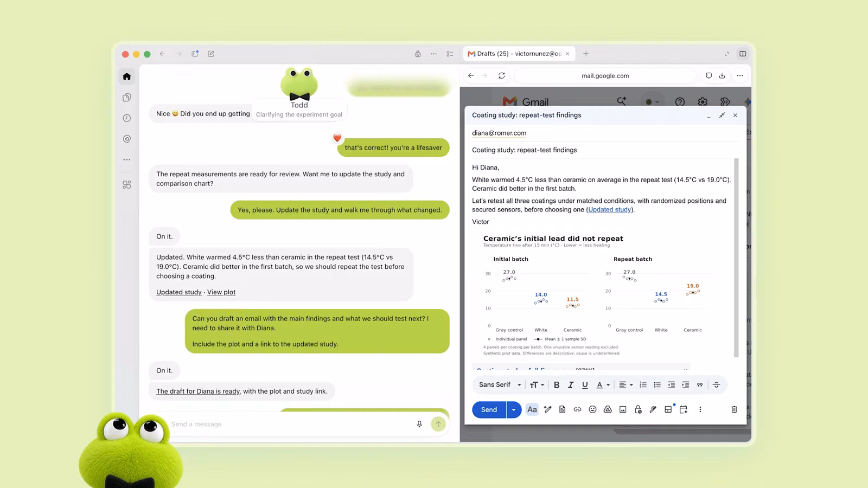Click the mail.google.com address bar
Screen dimensions: 868x488
coord(605,76)
